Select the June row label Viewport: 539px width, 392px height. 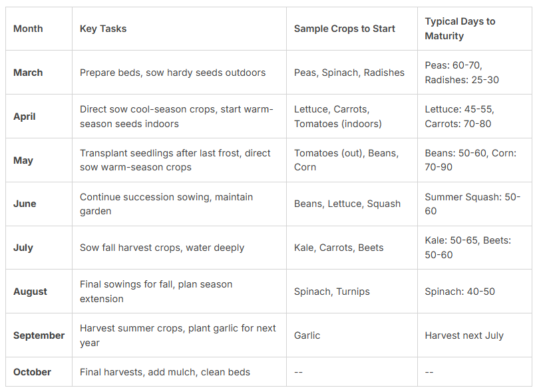click(25, 204)
